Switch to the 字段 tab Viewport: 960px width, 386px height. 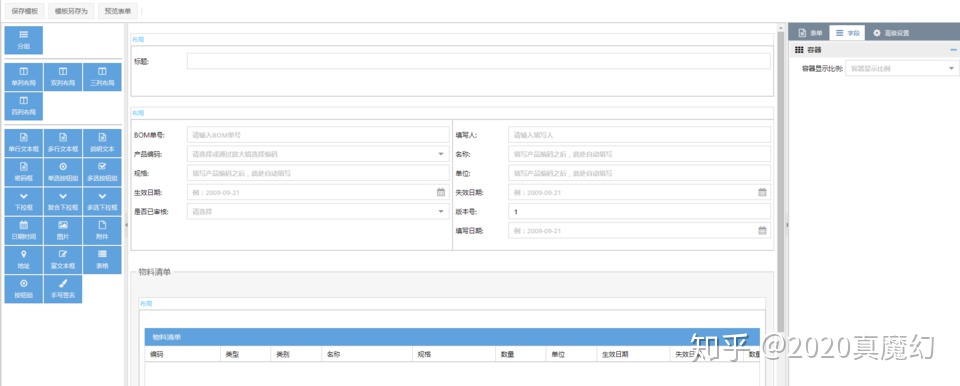pyautogui.click(x=847, y=33)
